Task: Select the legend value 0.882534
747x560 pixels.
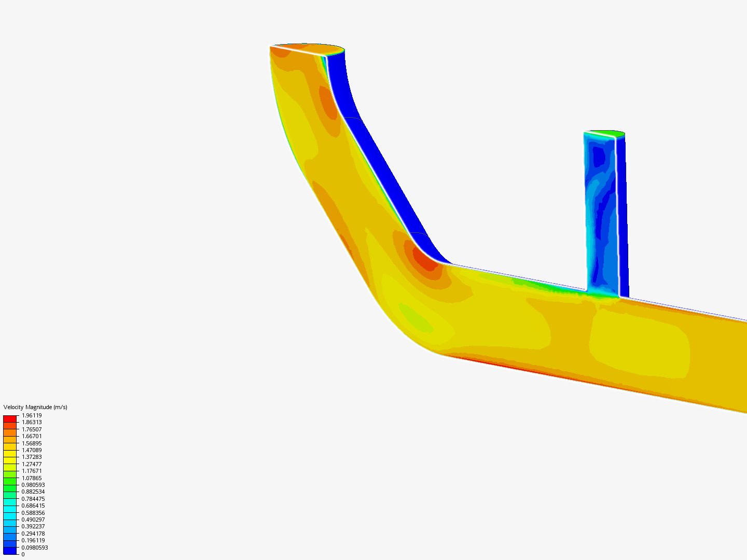Action: coord(33,492)
